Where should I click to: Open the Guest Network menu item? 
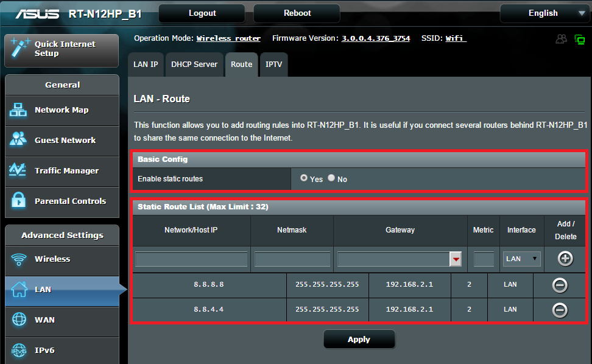tap(62, 141)
